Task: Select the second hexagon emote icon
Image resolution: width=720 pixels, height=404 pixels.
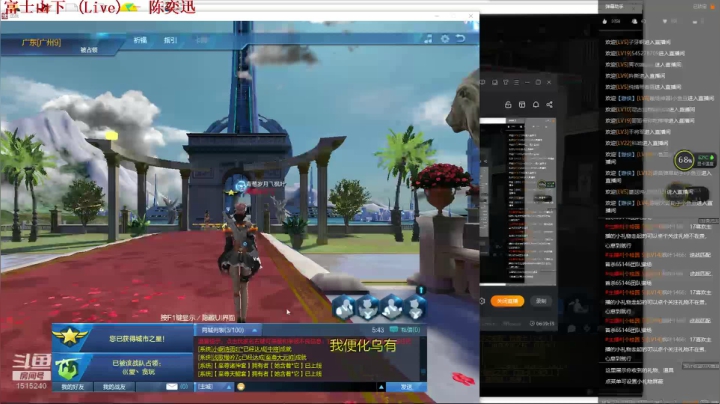Action: tap(368, 307)
